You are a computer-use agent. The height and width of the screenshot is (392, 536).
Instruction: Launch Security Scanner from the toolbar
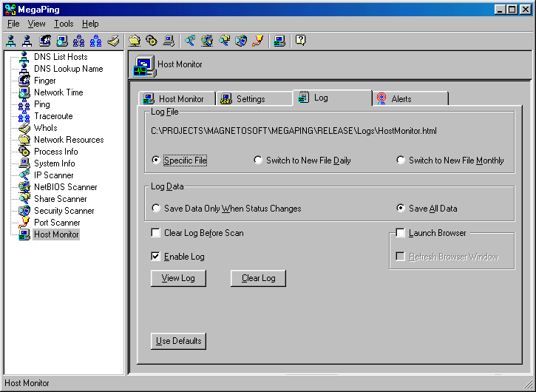(x=241, y=41)
